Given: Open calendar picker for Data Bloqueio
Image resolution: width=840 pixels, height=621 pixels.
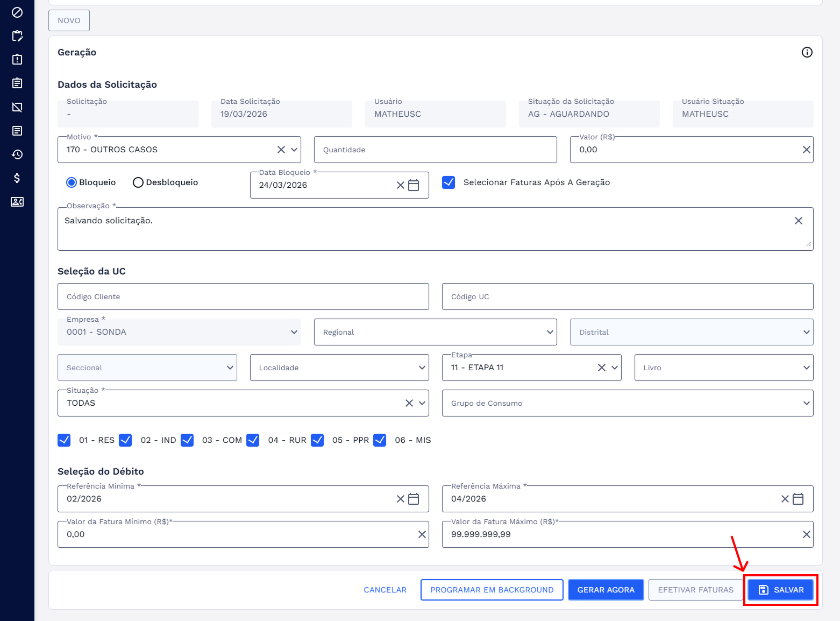Looking at the screenshot, I should (414, 185).
